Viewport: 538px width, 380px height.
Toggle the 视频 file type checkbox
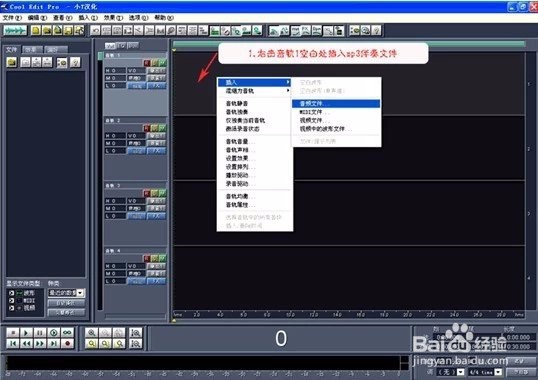tap(11, 308)
